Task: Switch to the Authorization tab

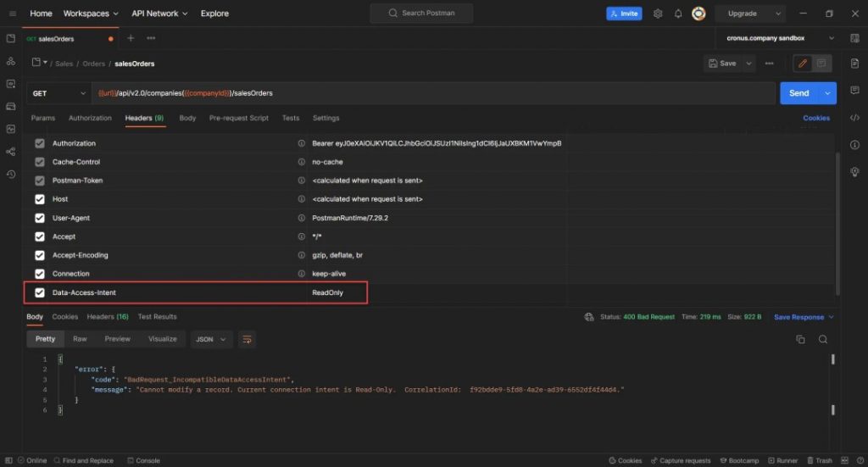Action: tap(90, 118)
